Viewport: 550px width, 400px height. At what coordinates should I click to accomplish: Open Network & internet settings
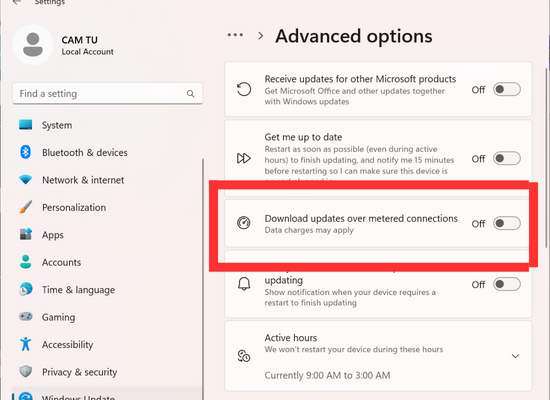coord(107,180)
